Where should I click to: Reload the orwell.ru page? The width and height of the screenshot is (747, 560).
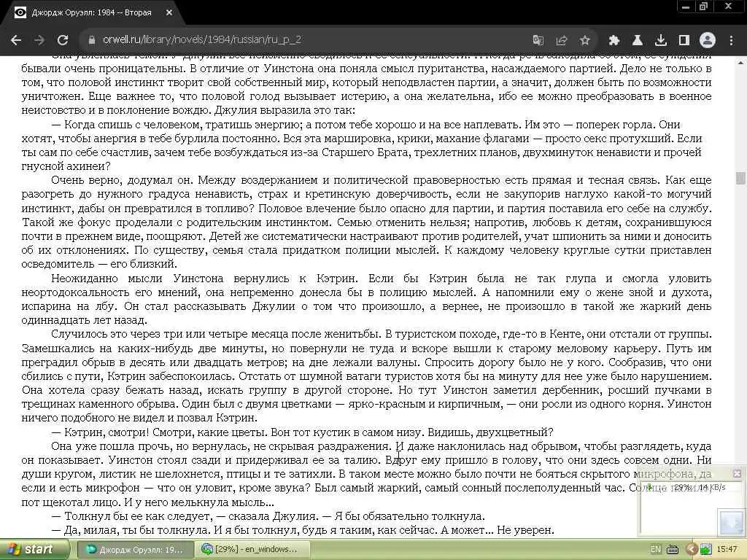click(63, 40)
